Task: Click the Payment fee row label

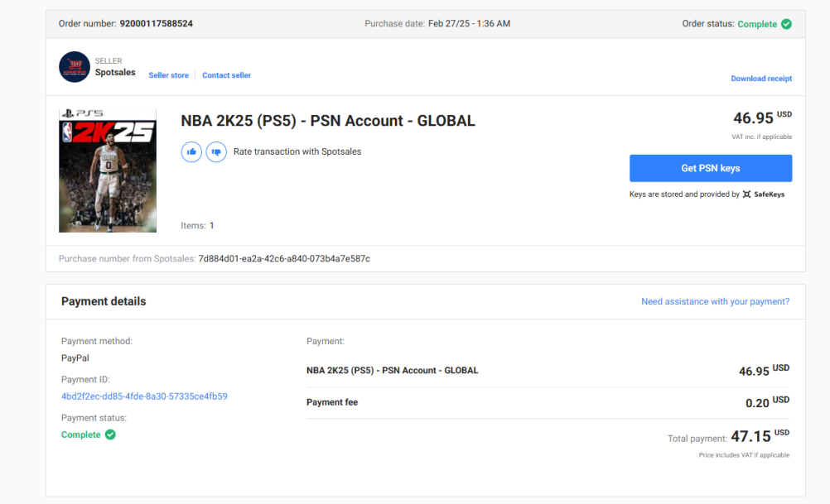Action: click(332, 402)
